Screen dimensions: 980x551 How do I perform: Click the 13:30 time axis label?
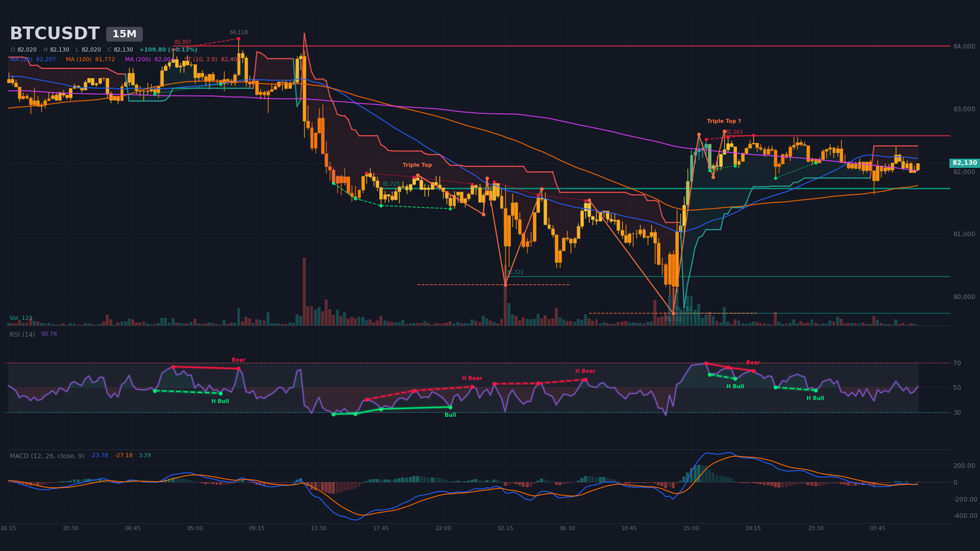click(x=318, y=528)
